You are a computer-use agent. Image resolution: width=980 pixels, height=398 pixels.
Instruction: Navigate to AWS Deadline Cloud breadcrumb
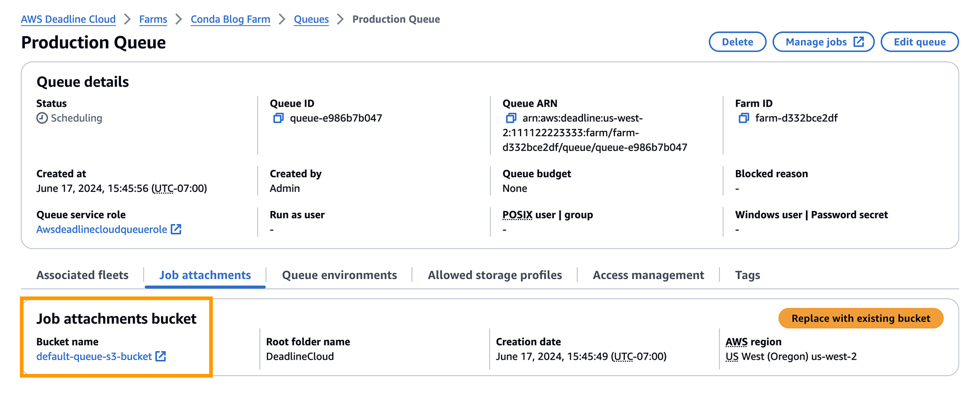tap(68, 19)
